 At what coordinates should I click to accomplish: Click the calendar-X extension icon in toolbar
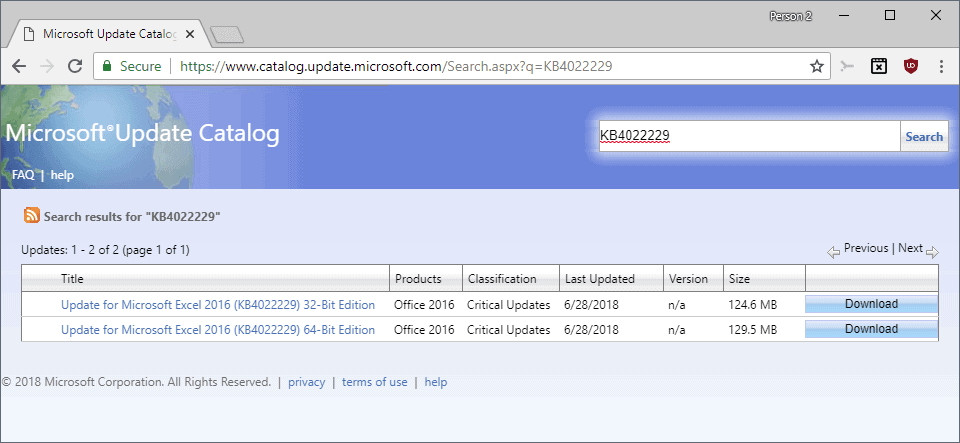coord(879,66)
